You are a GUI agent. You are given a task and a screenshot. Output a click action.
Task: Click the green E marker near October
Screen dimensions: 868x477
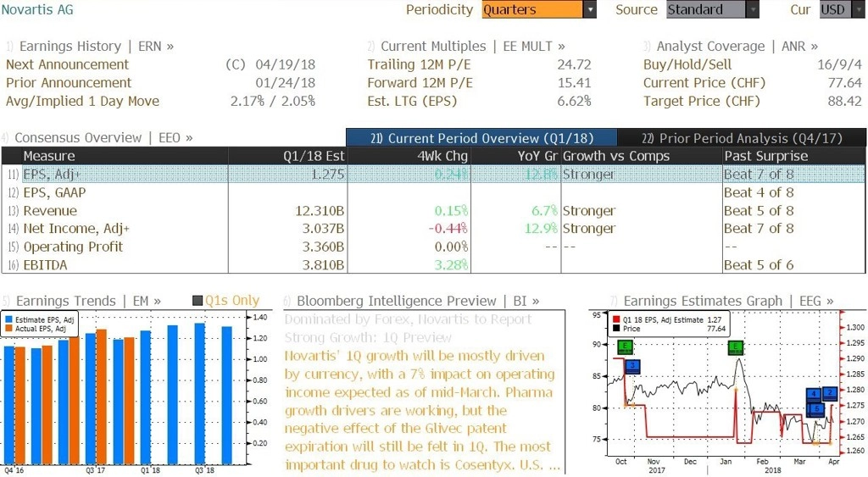tap(625, 347)
